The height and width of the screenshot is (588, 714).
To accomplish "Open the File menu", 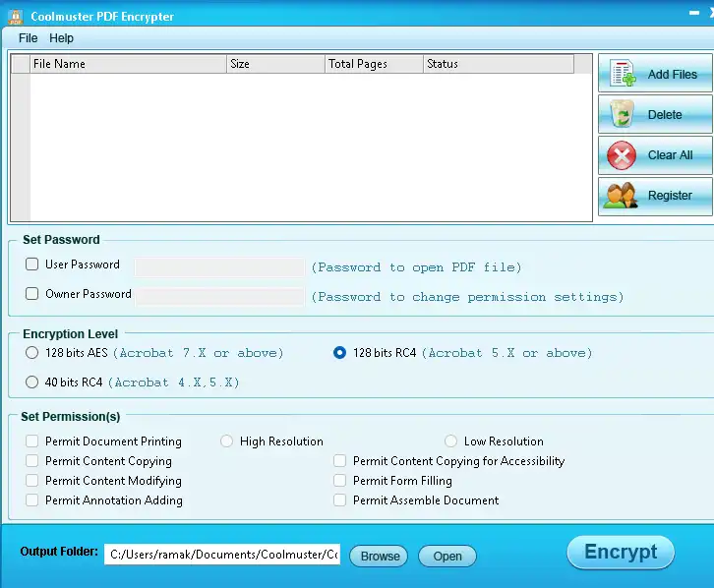I will point(28,38).
